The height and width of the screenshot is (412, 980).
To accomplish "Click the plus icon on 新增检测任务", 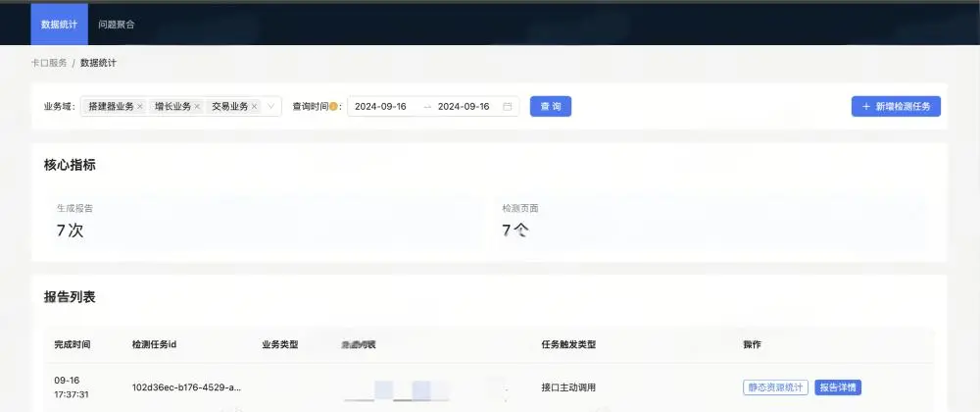I will click(x=866, y=107).
